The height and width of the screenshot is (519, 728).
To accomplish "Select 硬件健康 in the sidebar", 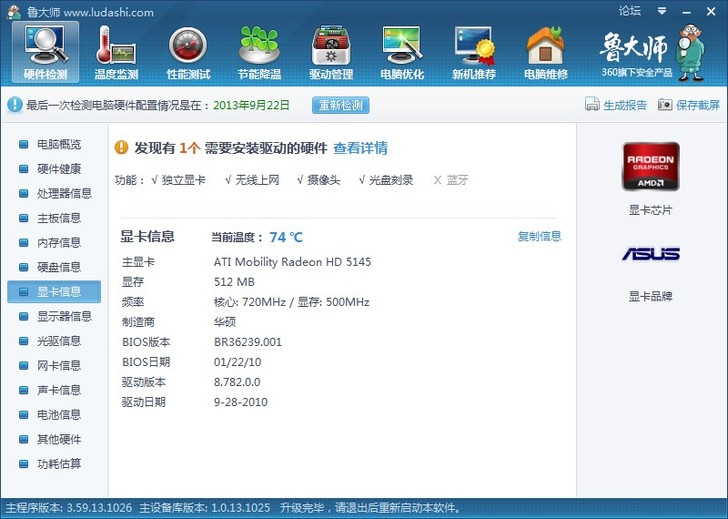I will pos(59,169).
